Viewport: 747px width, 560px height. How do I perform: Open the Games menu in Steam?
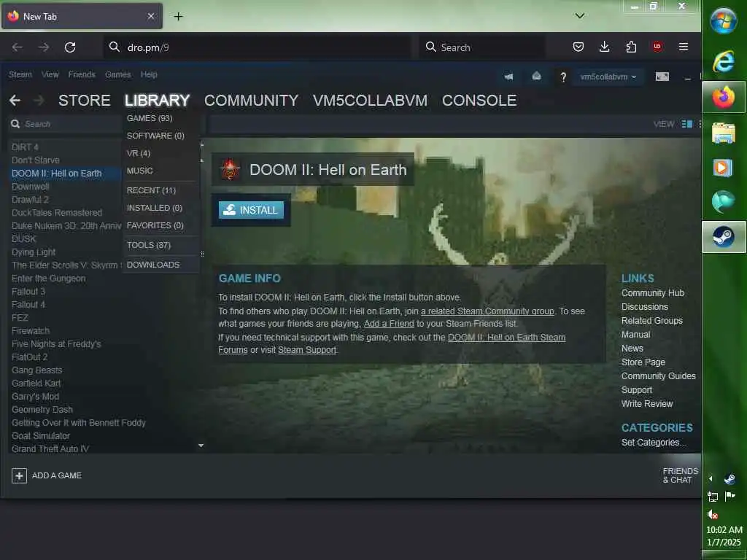[x=117, y=75]
